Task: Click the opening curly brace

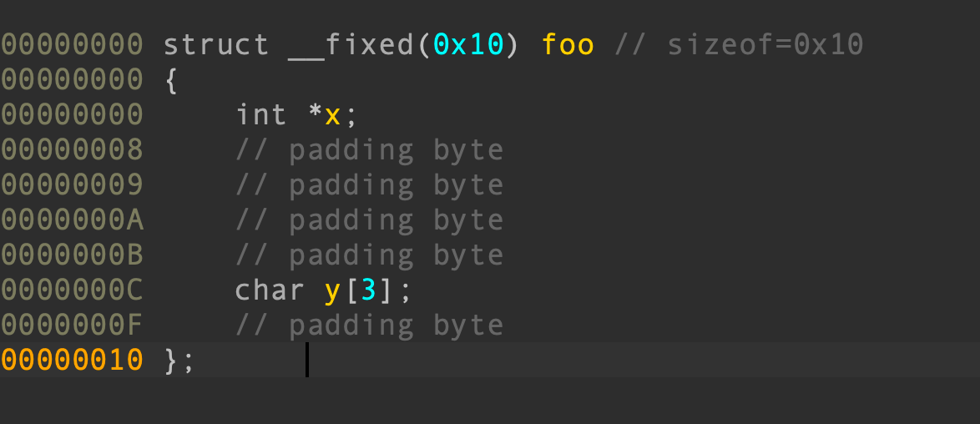Action: (171, 80)
